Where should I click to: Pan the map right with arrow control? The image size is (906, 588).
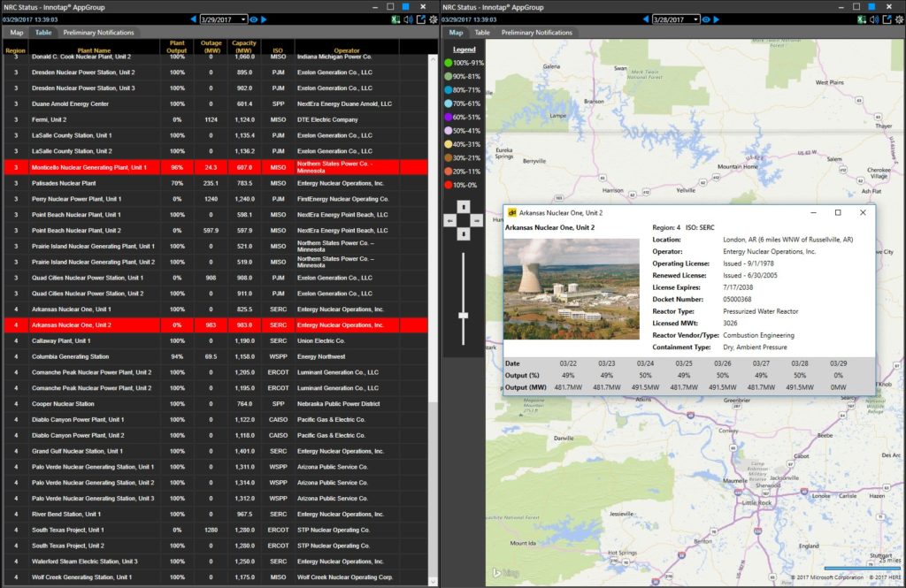tap(477, 221)
